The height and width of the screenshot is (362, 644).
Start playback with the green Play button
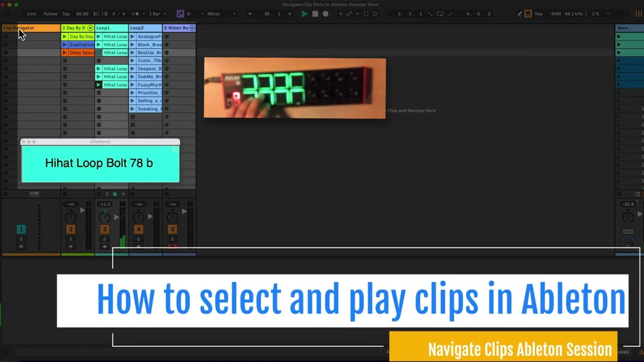click(x=304, y=14)
